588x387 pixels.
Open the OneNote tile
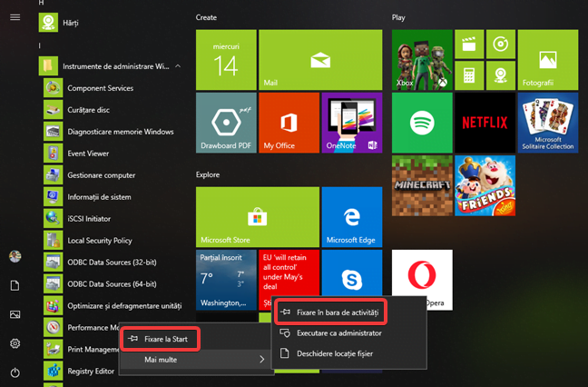tap(352, 123)
